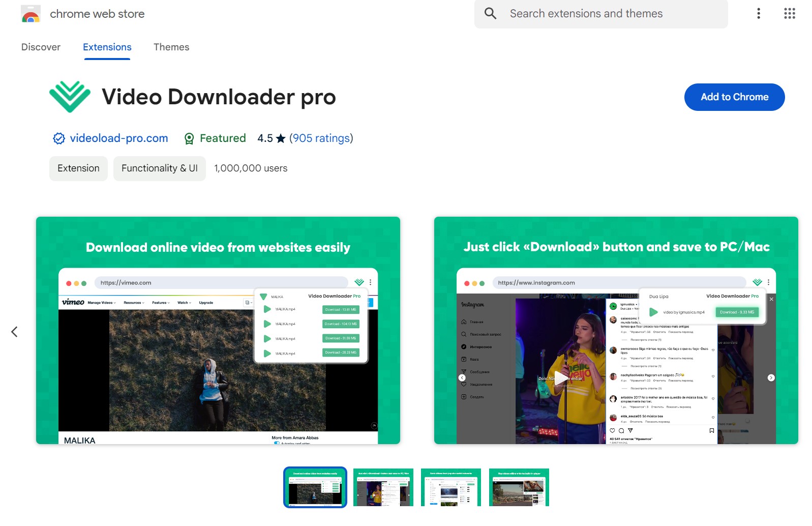Open the 905 ratings link
Screen dimensions: 812x526
321,138
